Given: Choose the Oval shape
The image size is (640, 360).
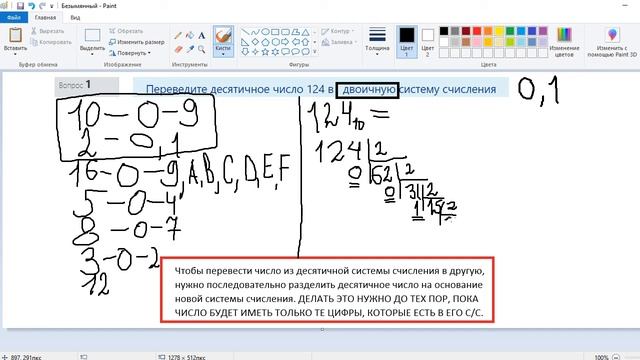Looking at the screenshot, I should [x=265, y=32].
